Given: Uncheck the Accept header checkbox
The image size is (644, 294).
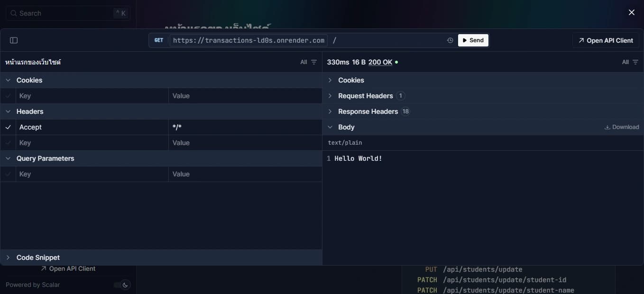Looking at the screenshot, I should [8, 127].
